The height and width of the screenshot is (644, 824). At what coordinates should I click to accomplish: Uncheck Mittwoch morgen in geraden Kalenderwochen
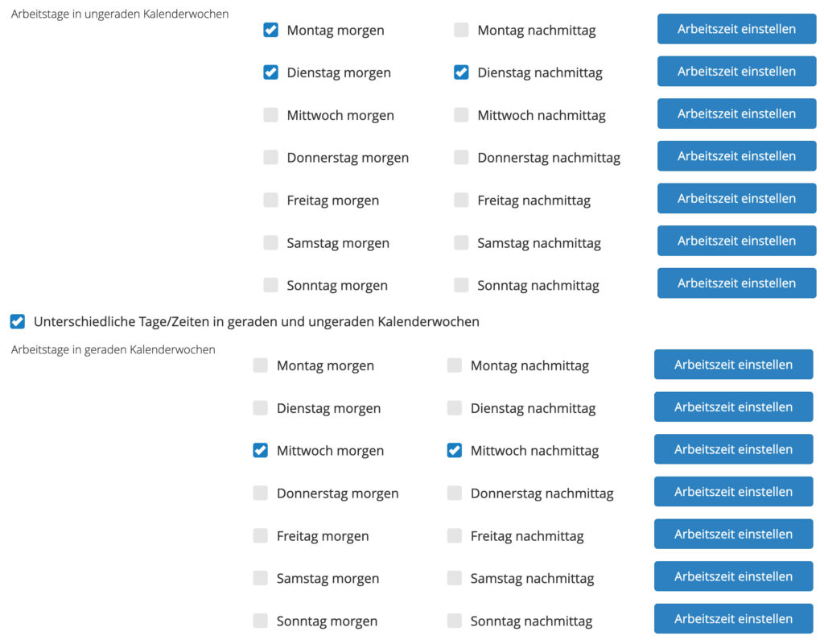tap(260, 451)
